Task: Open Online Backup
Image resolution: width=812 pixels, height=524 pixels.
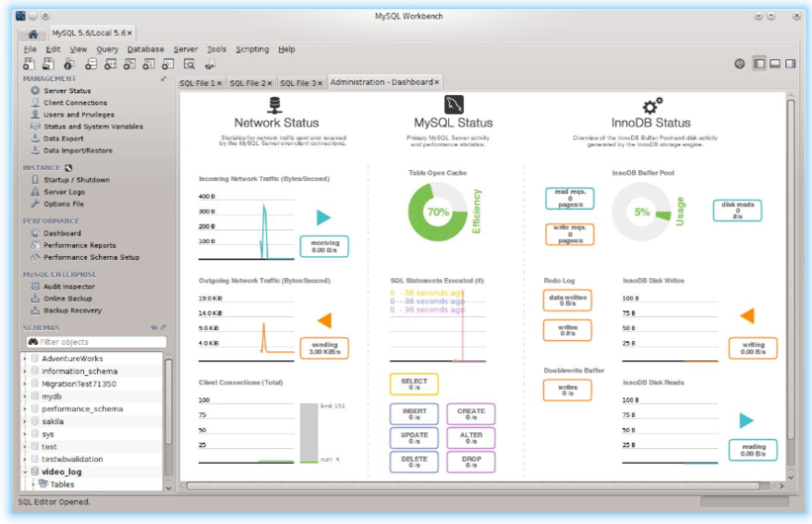Action: pyautogui.click(x=67, y=298)
